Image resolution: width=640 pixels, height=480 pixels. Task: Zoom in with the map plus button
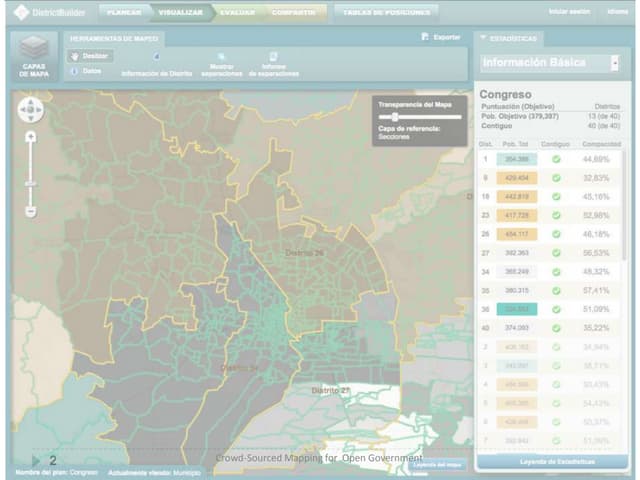click(x=31, y=136)
